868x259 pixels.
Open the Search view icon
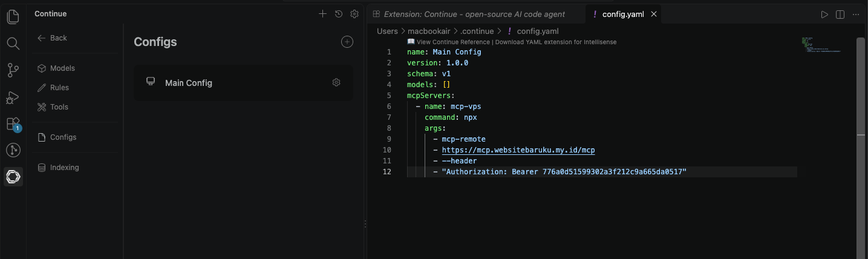[13, 44]
